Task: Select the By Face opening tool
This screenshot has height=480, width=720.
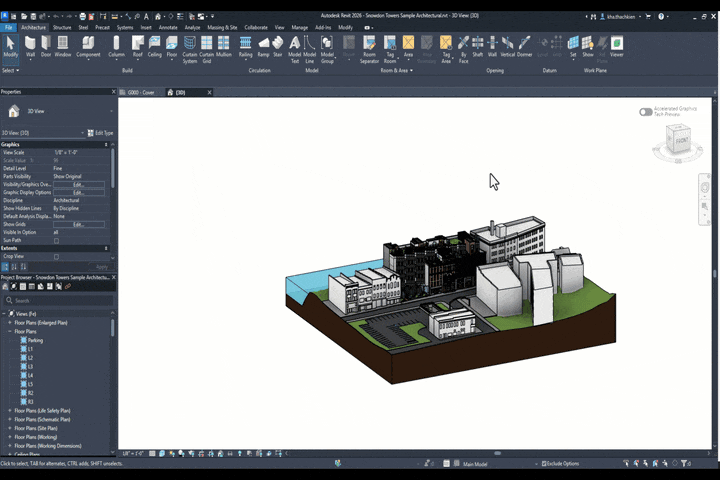Action: [x=463, y=50]
